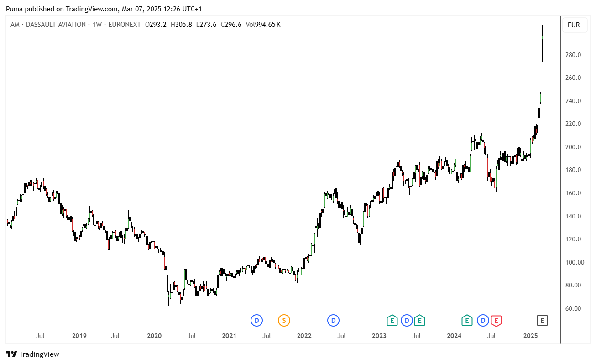Select the blue D dividend marker in 2022
This screenshot has width=596, height=364.
pyautogui.click(x=333, y=321)
